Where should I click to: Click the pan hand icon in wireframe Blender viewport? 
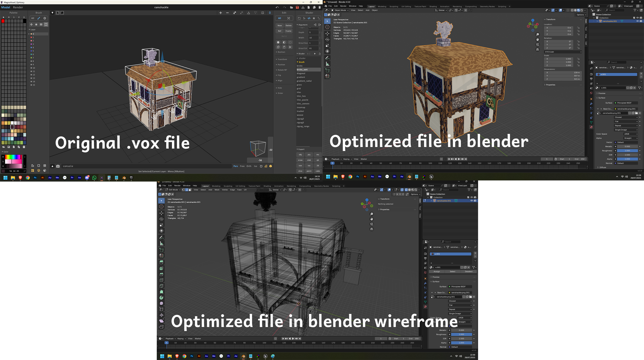pyautogui.click(x=372, y=219)
